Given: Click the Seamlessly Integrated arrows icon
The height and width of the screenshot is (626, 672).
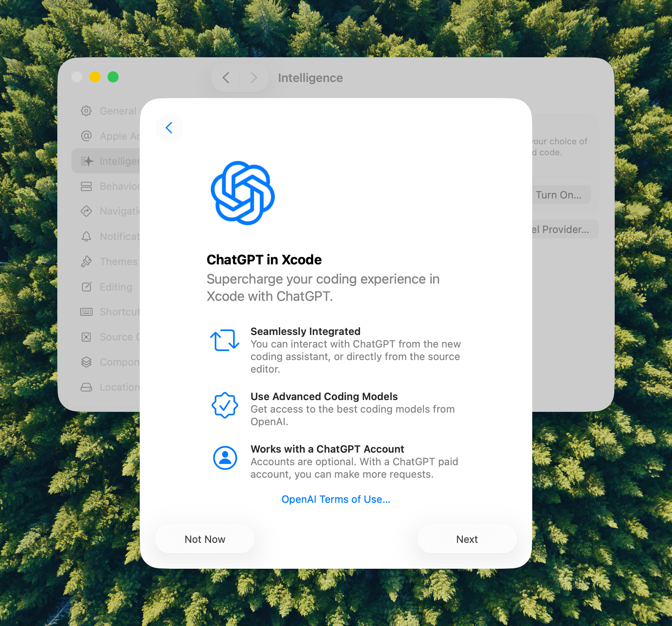Looking at the screenshot, I should 225,340.
